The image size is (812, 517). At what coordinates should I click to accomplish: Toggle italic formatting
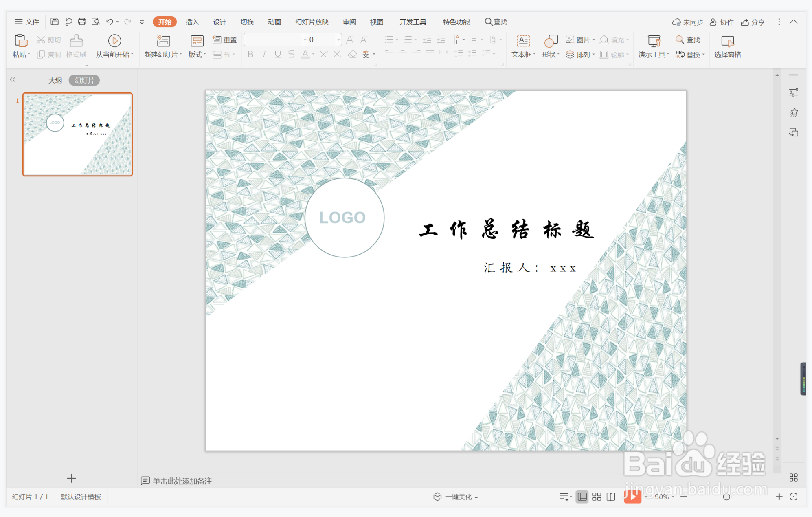click(264, 54)
